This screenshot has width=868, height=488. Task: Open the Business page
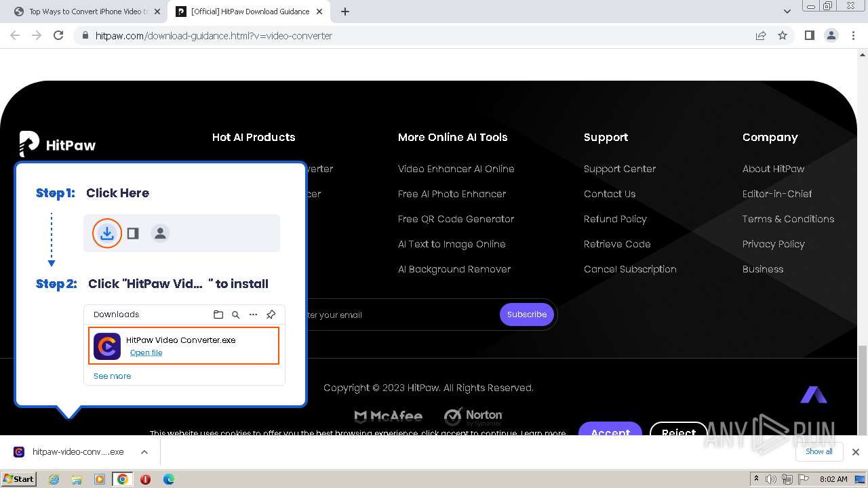pos(763,269)
